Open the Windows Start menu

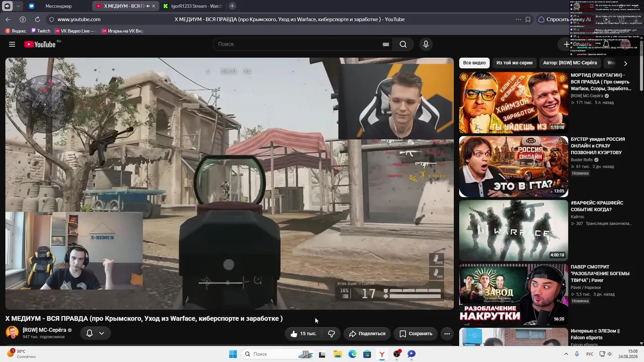click(x=233, y=354)
